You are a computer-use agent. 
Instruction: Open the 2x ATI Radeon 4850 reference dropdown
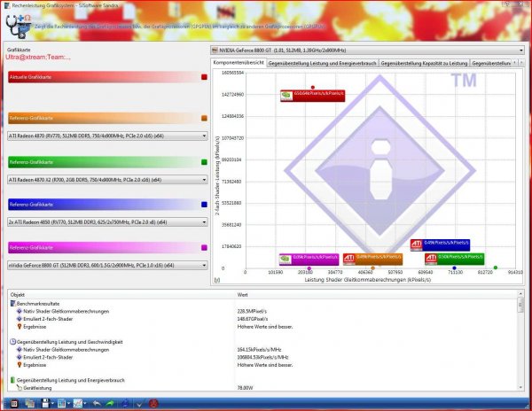click(107, 222)
